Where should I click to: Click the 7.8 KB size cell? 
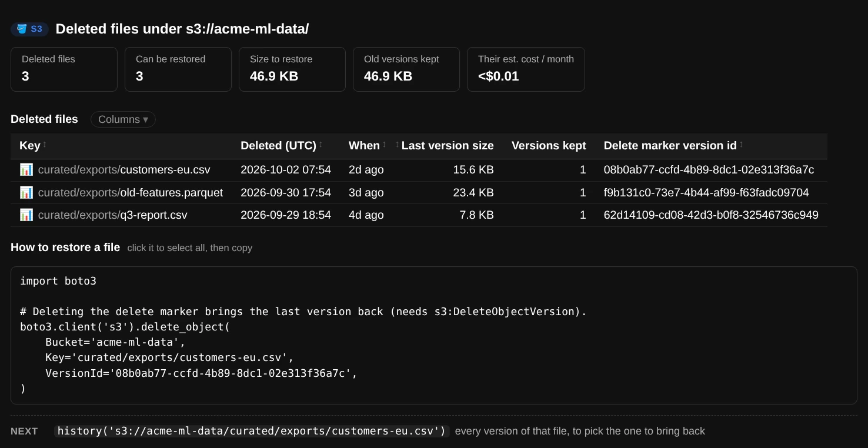click(x=477, y=215)
